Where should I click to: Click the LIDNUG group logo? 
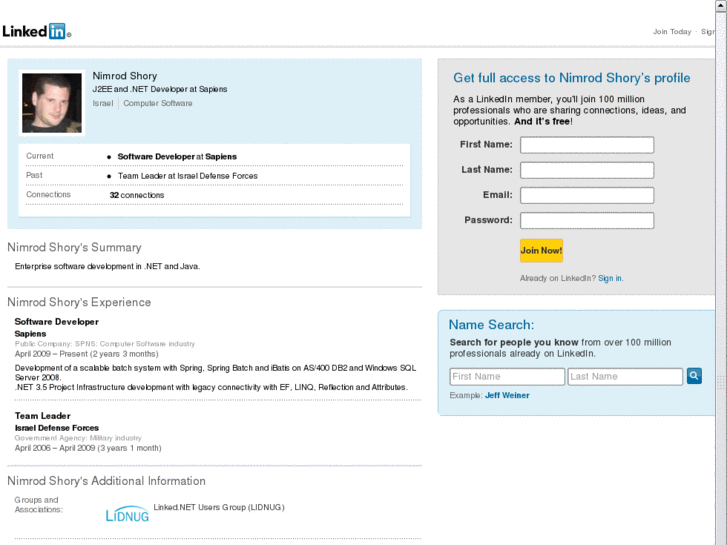127,514
